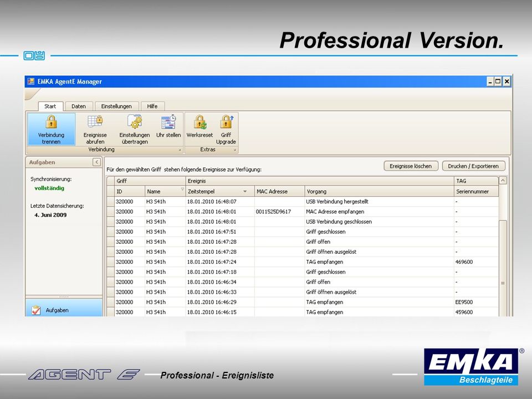The image size is (532, 399).
Task: Select 'Griff geschlossen' event at 16:47:51
Action: 303,232
